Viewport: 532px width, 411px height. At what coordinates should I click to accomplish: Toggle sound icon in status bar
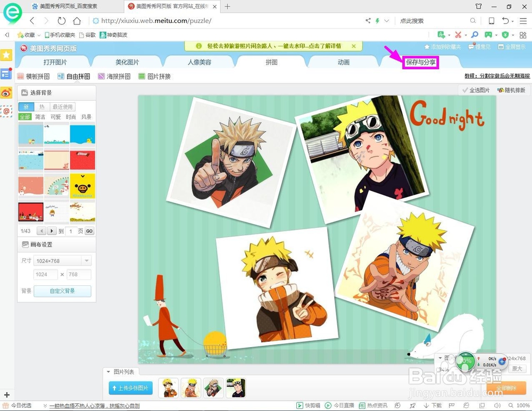(497, 406)
